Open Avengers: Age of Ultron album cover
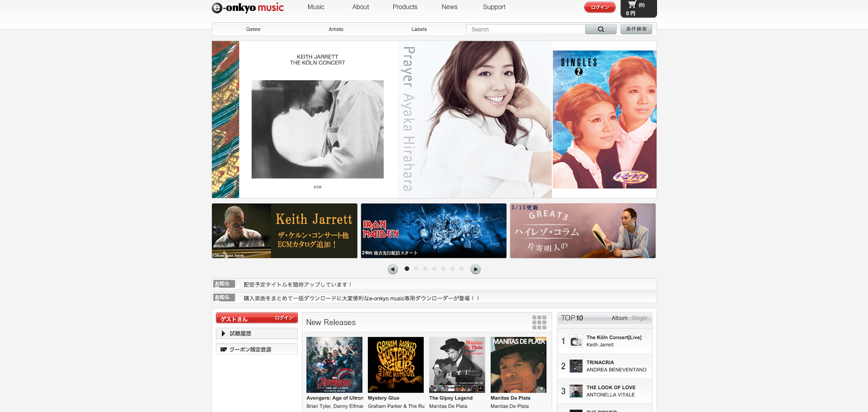Viewport: 868px width, 412px height. [334, 365]
